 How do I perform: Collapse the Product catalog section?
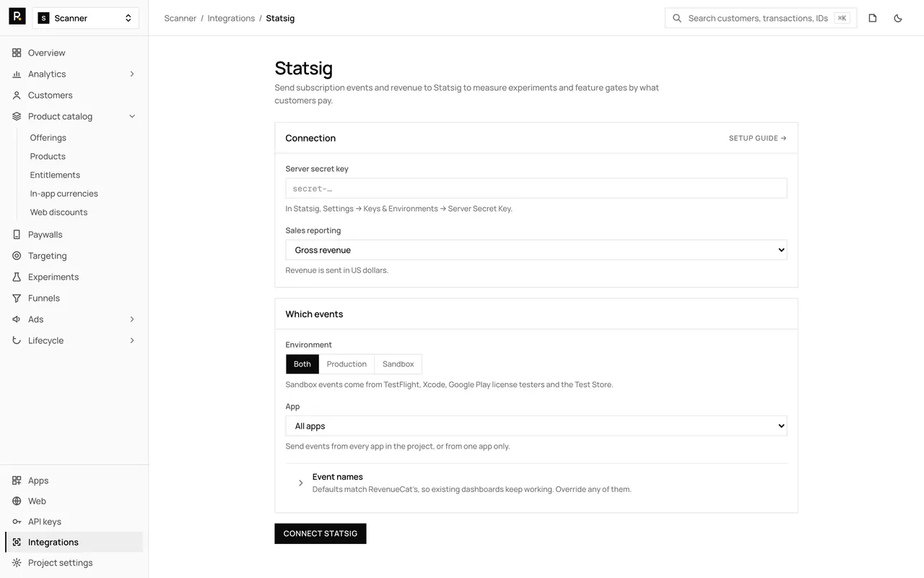(x=132, y=116)
